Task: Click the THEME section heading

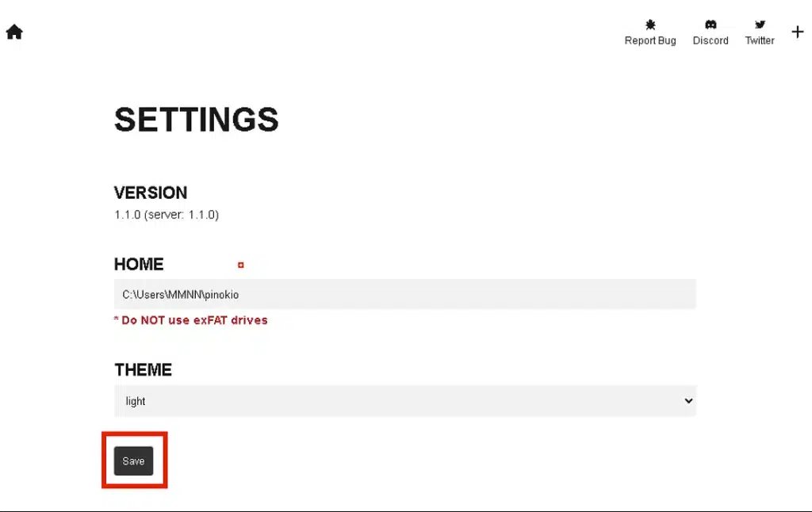Action: click(143, 369)
